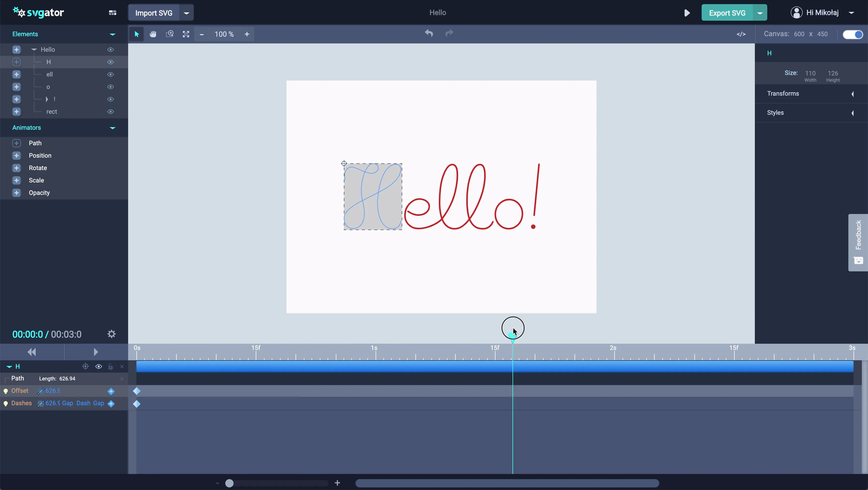
Task: Open the timeline settings gear
Action: [x=111, y=334]
